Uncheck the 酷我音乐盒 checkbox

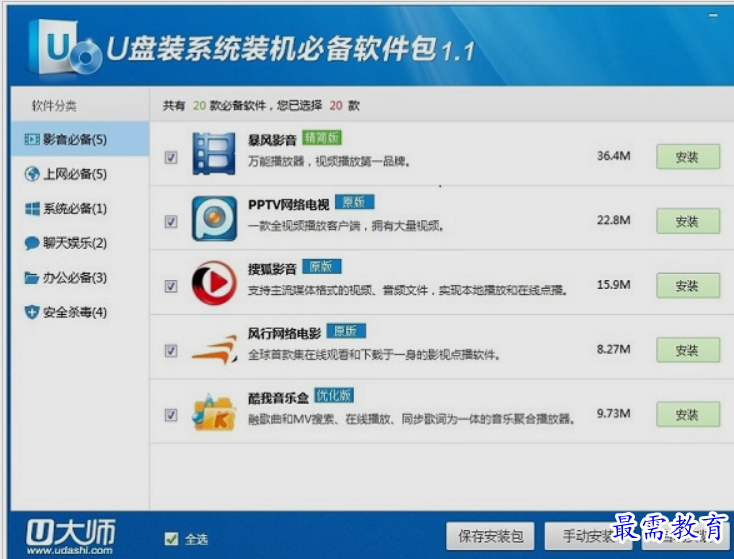pyautogui.click(x=171, y=415)
